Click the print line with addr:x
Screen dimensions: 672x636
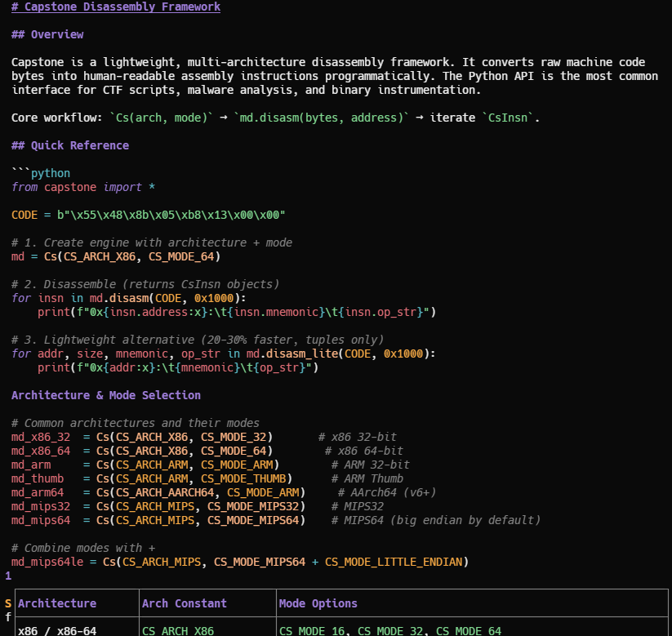[x=178, y=367]
